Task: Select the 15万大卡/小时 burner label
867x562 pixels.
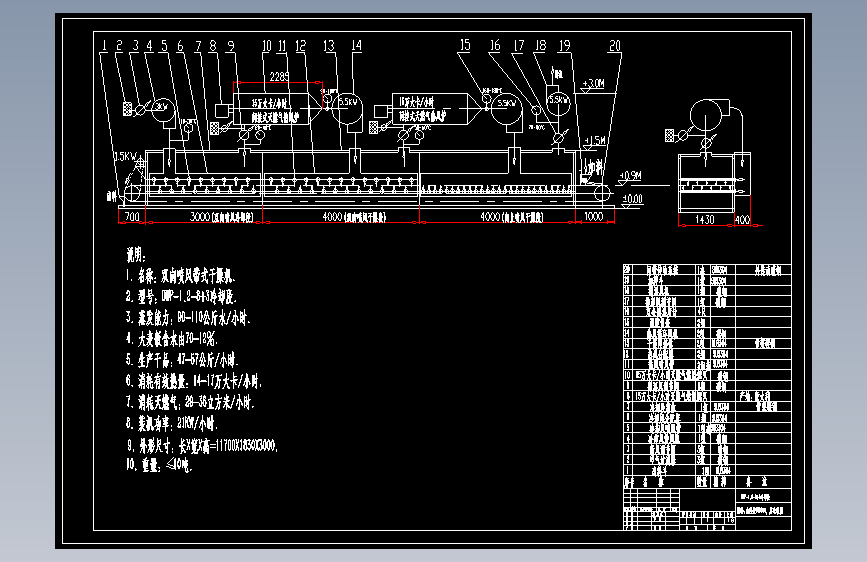Action: click(x=269, y=103)
